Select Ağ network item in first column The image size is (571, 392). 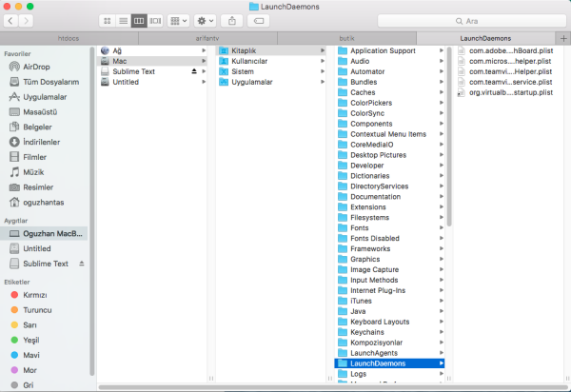coord(153,50)
